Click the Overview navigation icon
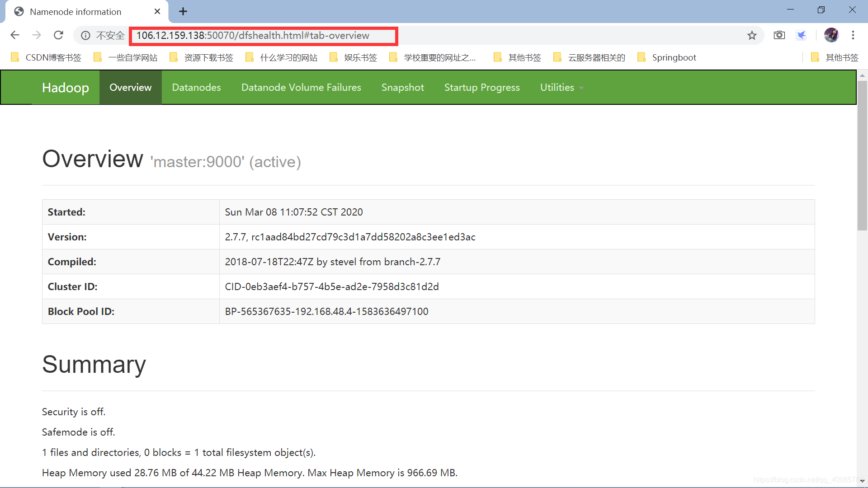Viewport: 868px width, 488px height. pyautogui.click(x=130, y=87)
